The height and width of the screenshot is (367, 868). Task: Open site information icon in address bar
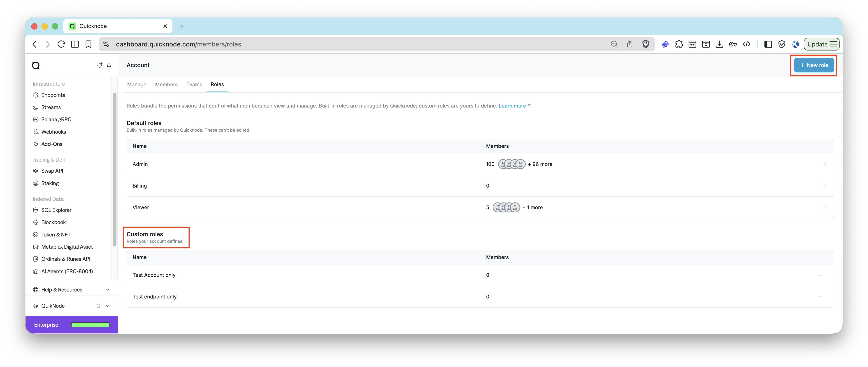click(106, 44)
